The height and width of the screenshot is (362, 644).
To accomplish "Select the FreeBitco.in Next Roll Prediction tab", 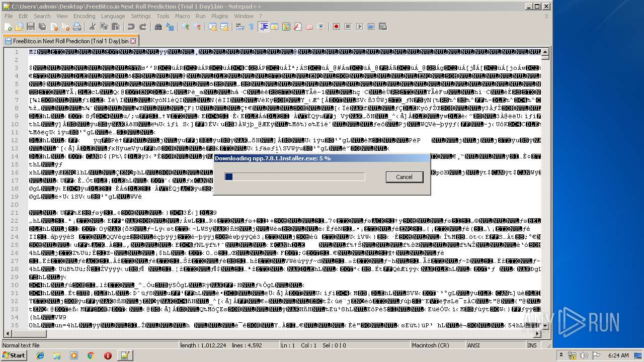I will coord(70,41).
